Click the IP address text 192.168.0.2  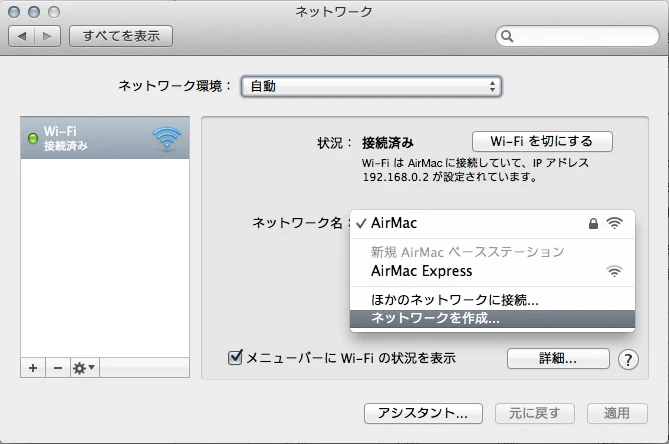396,177
